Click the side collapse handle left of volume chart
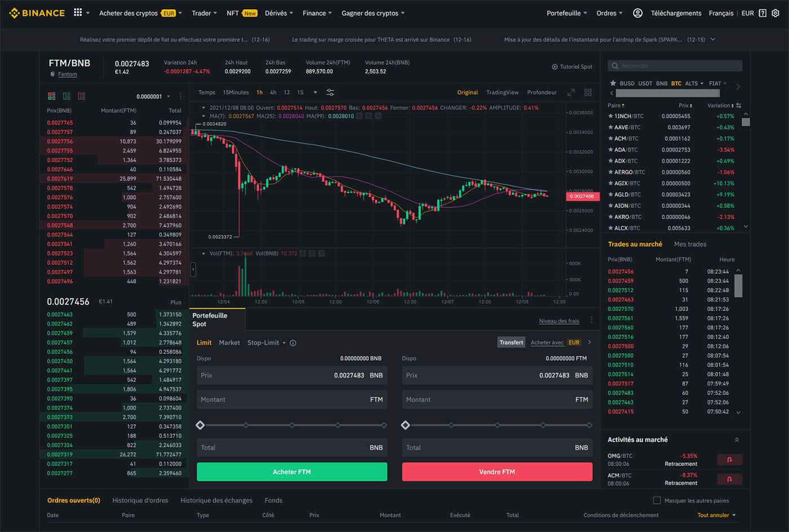The image size is (789, 532). pos(193,270)
